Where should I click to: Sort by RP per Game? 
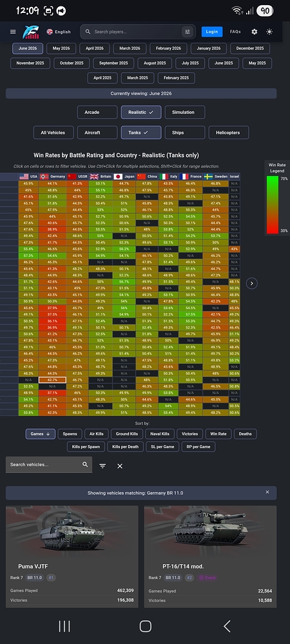pyautogui.click(x=198, y=446)
